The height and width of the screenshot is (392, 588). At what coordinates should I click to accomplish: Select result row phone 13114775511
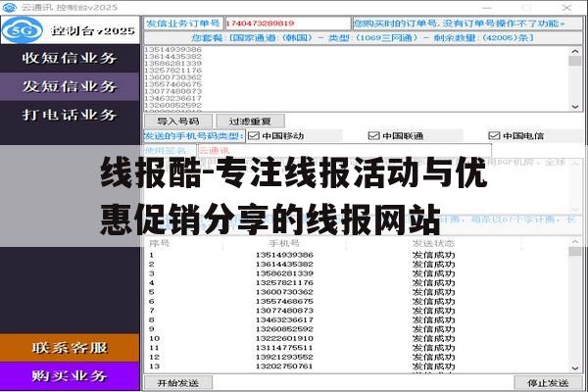point(284,348)
